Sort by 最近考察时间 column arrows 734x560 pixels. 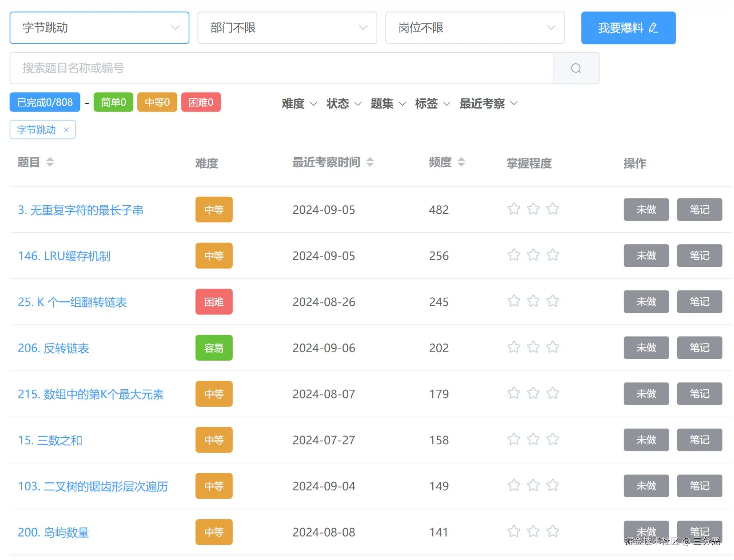pyautogui.click(x=370, y=162)
